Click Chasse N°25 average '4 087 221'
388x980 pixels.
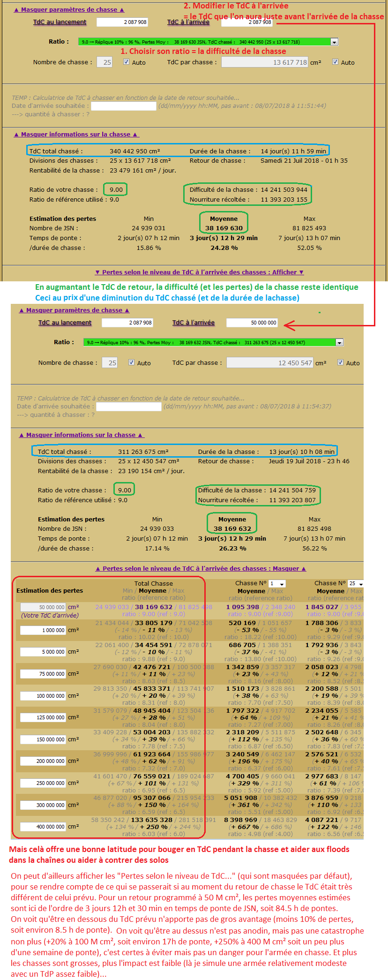point(322,820)
